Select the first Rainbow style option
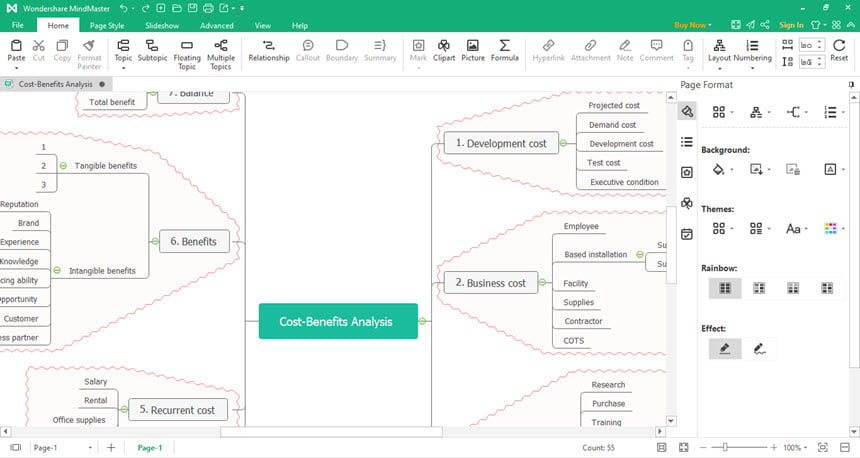Screen dimensions: 860x458 pos(725,288)
